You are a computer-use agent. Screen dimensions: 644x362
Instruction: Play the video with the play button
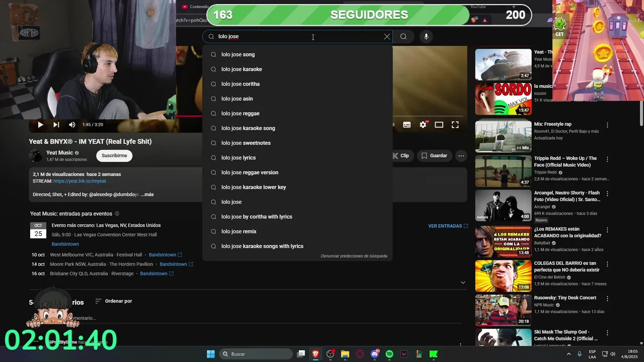pyautogui.click(x=40, y=125)
